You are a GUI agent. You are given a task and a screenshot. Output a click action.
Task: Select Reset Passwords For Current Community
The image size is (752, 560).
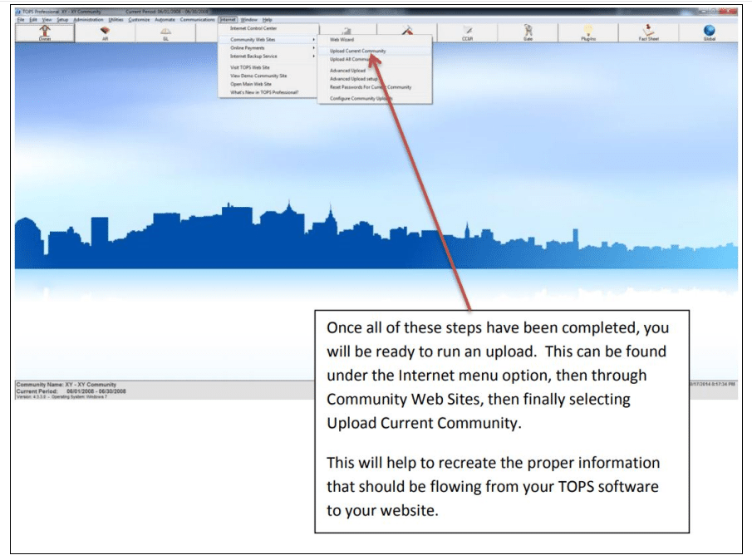click(x=375, y=87)
